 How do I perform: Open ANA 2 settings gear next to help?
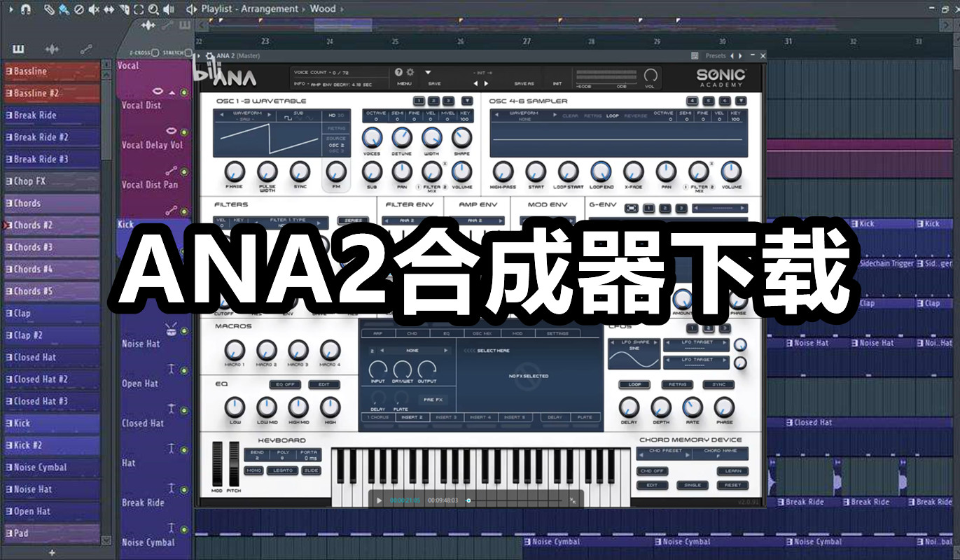point(410,72)
